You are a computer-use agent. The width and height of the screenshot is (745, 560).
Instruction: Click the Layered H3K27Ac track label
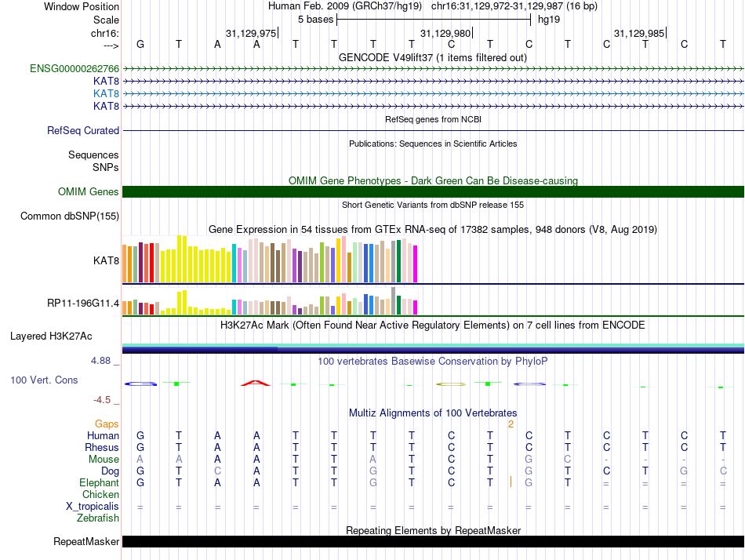(51, 336)
